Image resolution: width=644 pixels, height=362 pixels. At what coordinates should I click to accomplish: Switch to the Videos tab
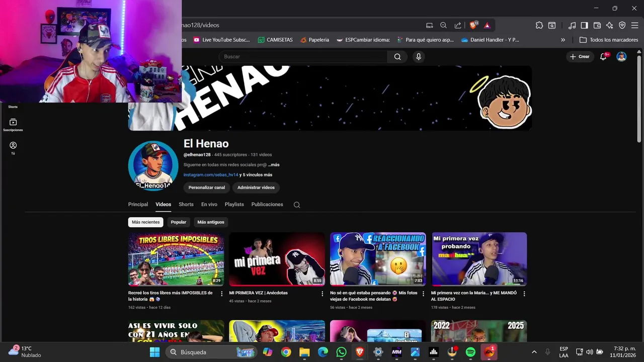tap(163, 204)
